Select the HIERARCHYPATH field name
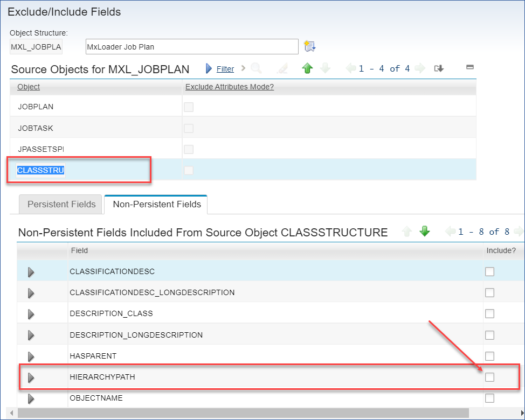This screenshot has width=525, height=420. tap(102, 377)
